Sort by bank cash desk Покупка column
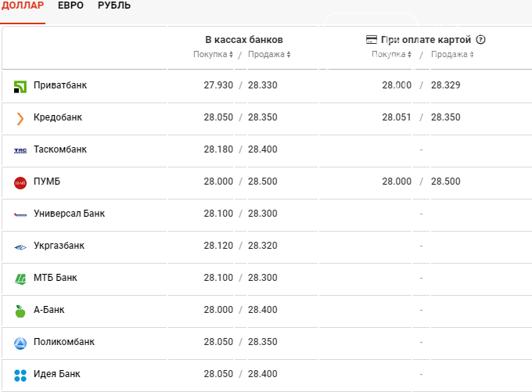This screenshot has height=392, width=532. 213,54
